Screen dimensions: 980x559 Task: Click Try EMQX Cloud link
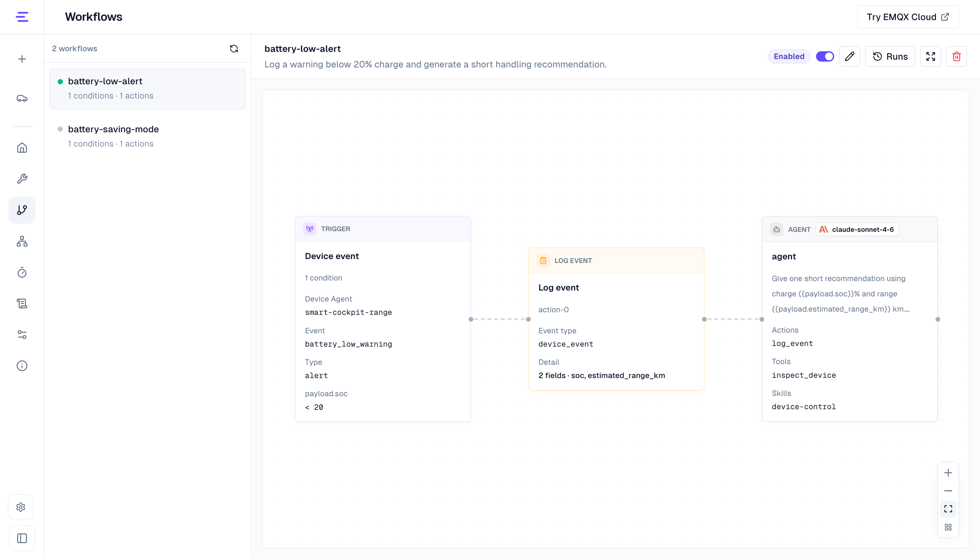[908, 17]
